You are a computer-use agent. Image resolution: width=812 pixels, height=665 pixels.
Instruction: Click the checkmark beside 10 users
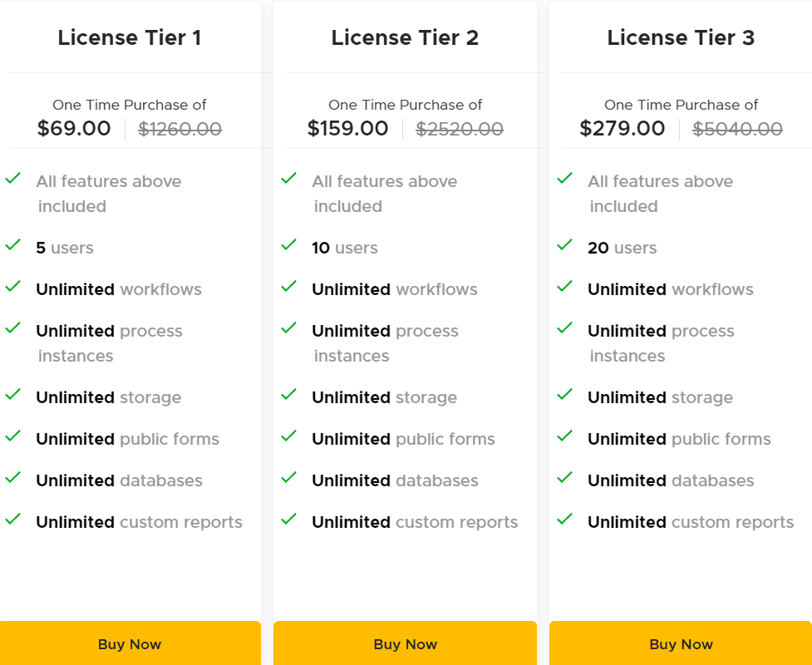288,247
